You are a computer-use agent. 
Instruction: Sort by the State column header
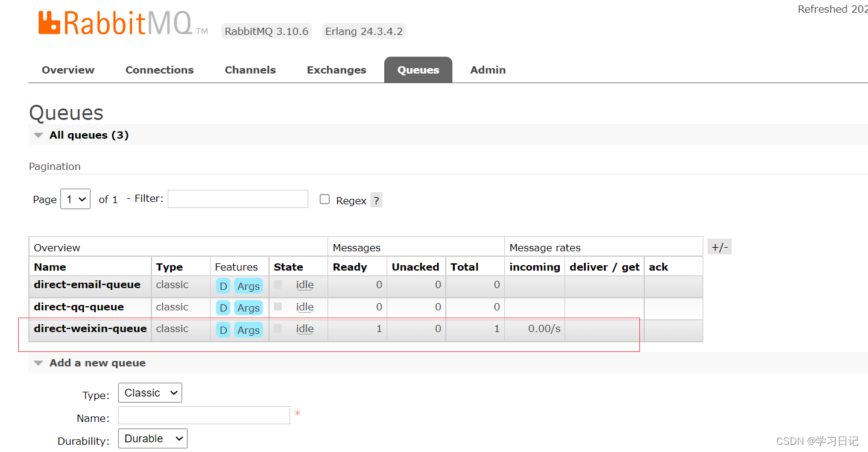point(288,267)
